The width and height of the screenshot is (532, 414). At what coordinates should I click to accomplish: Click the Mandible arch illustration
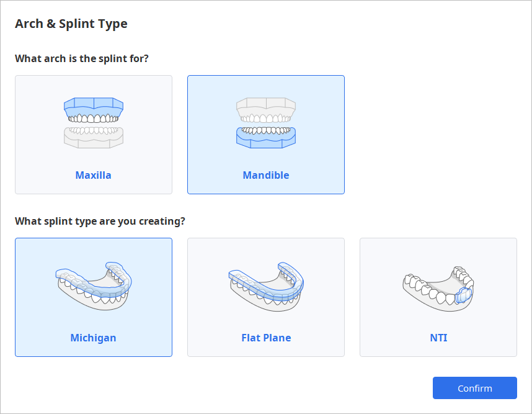(265, 121)
